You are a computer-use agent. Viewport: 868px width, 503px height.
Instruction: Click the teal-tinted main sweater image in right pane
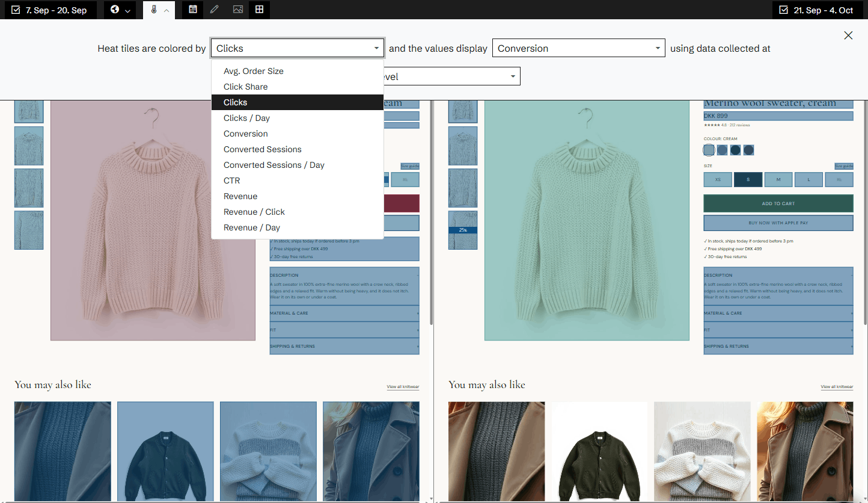587,220
